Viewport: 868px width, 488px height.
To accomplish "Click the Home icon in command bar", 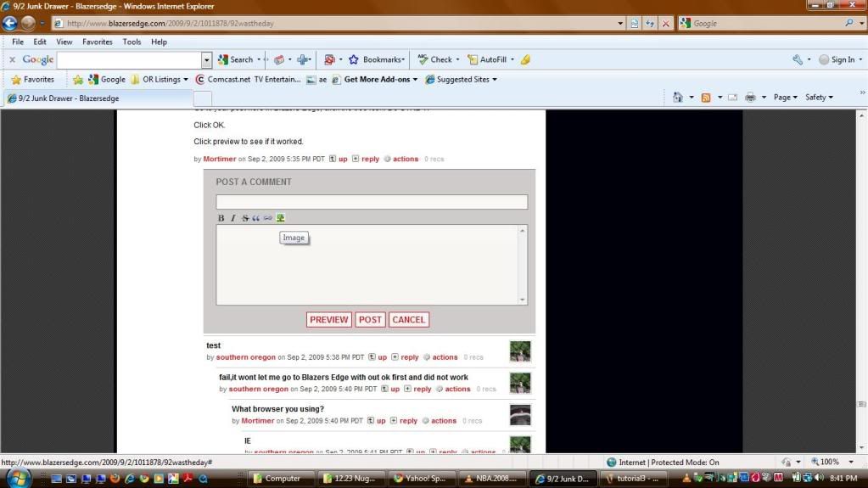I will pyautogui.click(x=678, y=97).
